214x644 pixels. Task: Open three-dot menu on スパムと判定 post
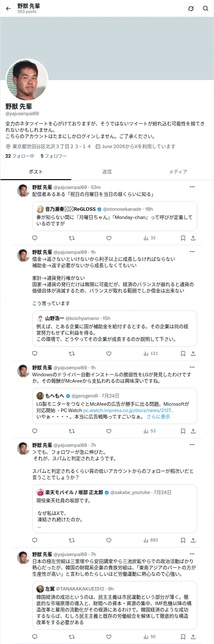192,445
